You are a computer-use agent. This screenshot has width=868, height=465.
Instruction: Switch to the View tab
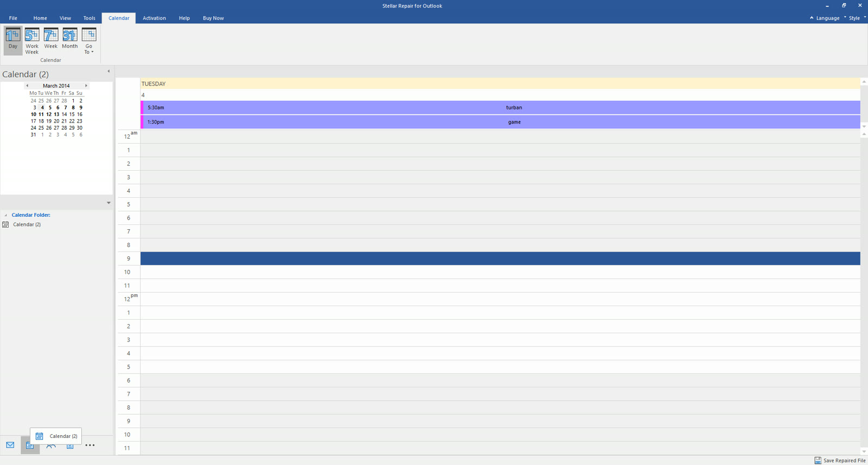tap(65, 18)
